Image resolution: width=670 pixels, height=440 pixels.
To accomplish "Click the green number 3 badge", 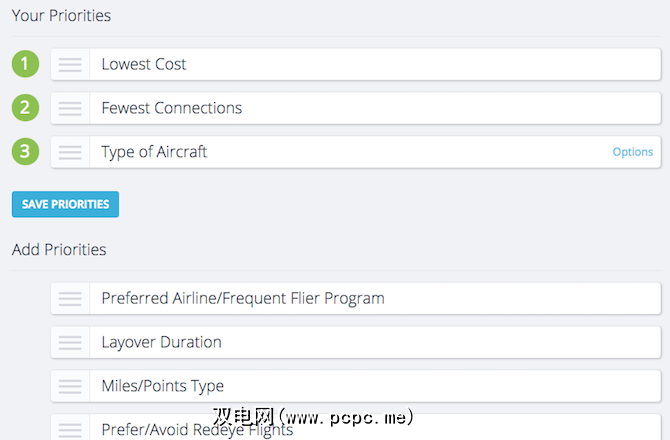I will (x=25, y=152).
